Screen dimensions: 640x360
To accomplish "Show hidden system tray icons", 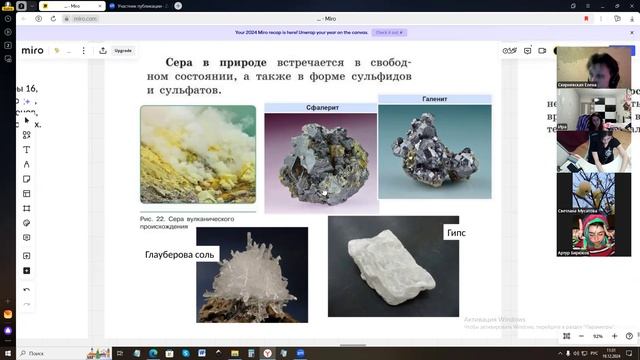I will (560, 353).
